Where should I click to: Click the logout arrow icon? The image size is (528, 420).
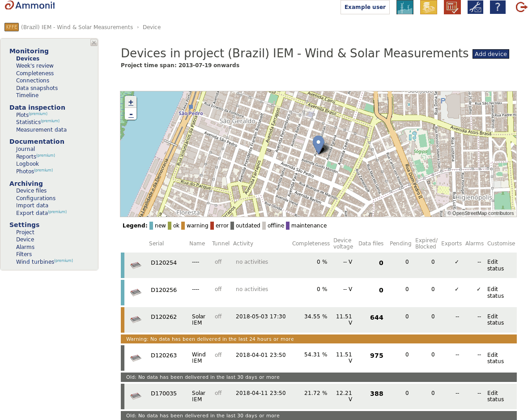pos(521,7)
